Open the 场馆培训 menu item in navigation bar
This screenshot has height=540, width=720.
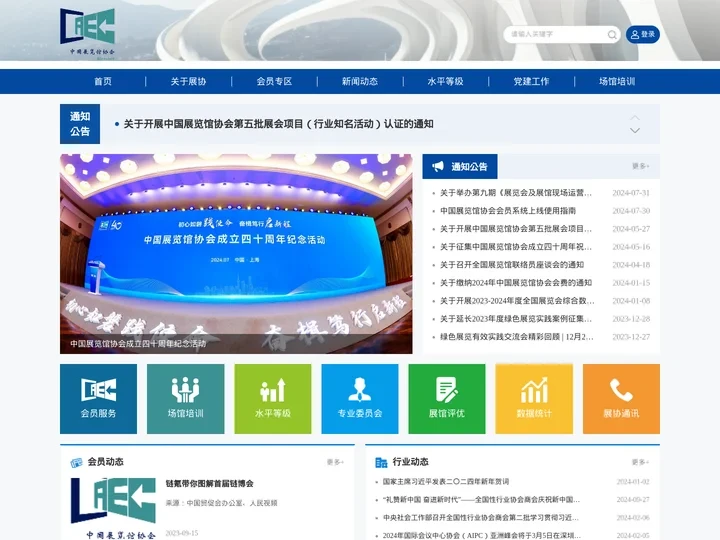617,81
